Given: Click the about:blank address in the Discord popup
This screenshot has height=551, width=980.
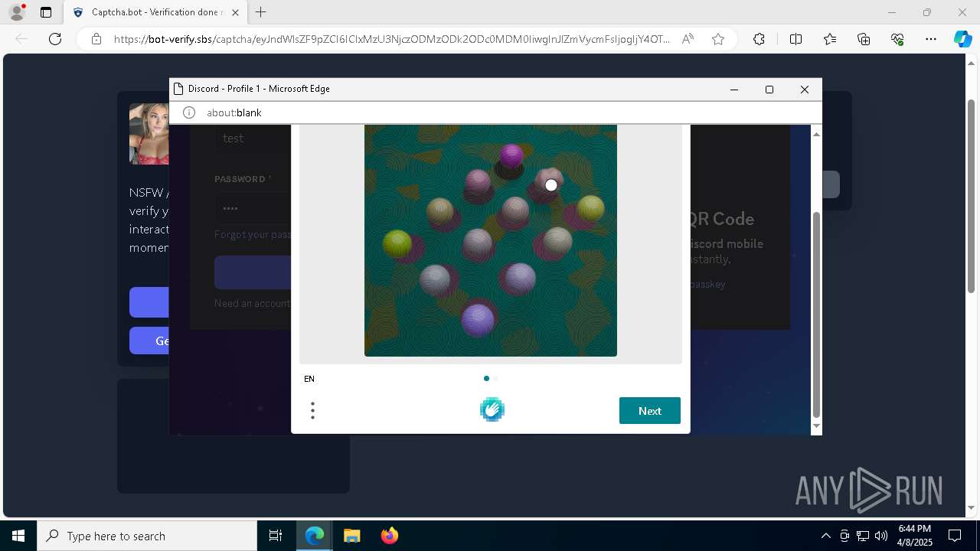Looking at the screenshot, I should [234, 112].
